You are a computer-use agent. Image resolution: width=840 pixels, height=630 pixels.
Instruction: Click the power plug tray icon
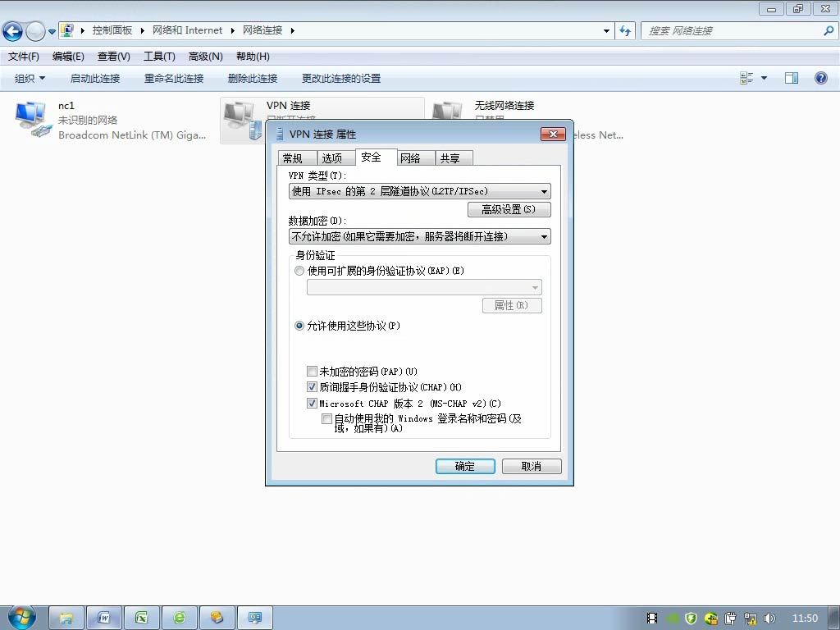(x=731, y=619)
